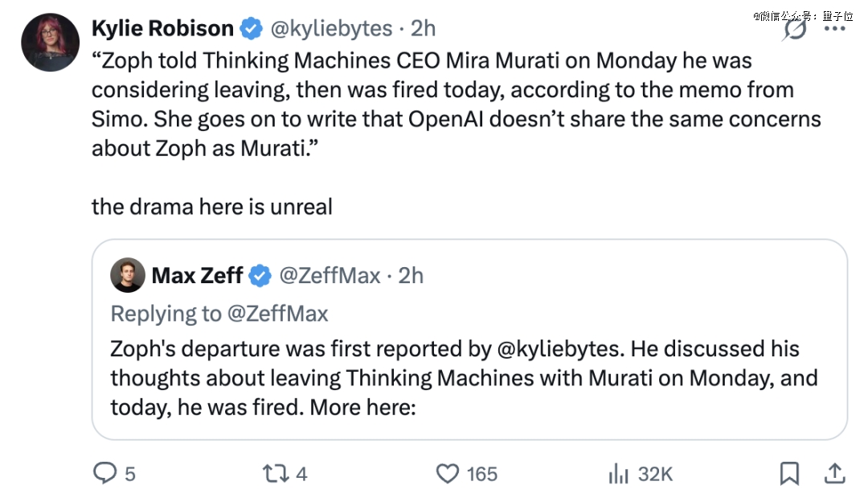Screen dimensions: 868x502
Task: Click the Max Zeff display name
Action: point(197,276)
